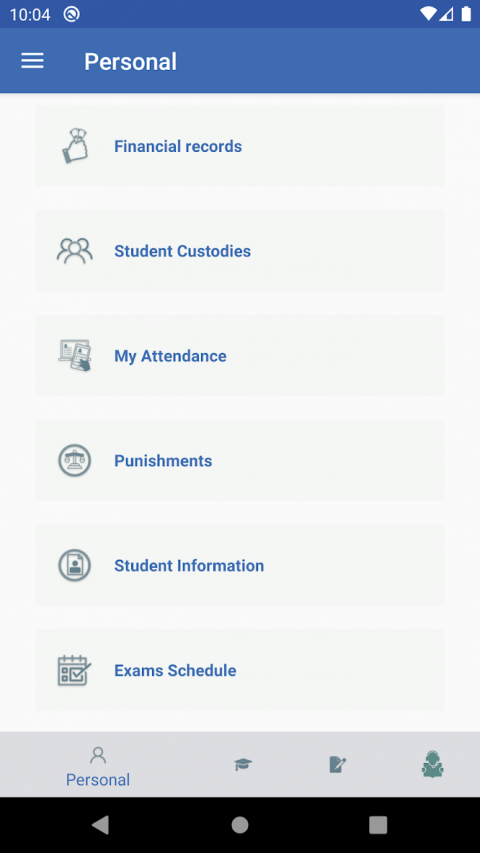Open Financial records text label
Screen dimensions: 480x853
[x=178, y=146]
